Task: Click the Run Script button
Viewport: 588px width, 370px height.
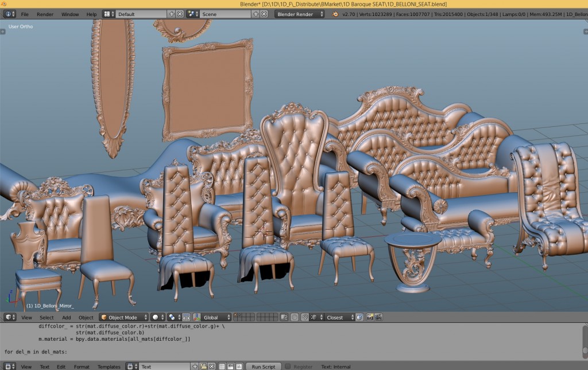Action: (x=263, y=366)
